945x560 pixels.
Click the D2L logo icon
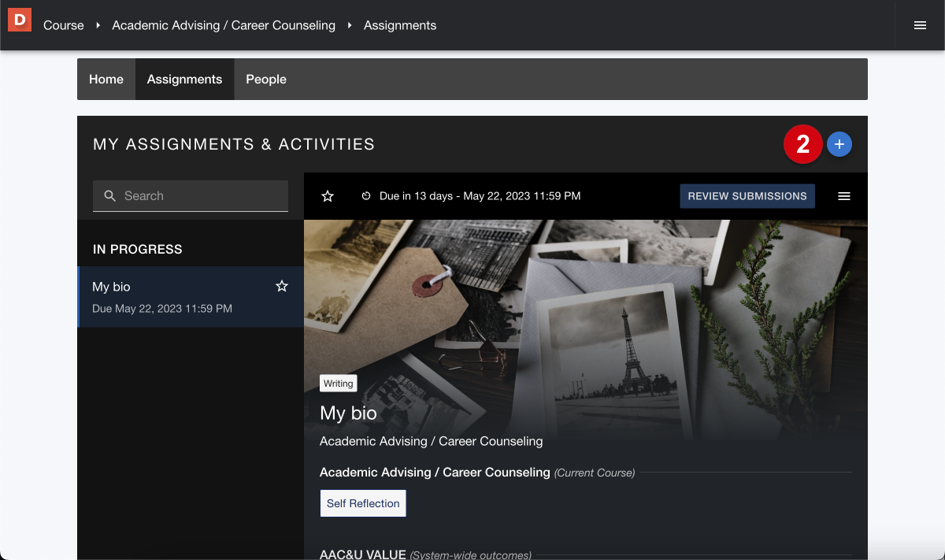(18, 20)
